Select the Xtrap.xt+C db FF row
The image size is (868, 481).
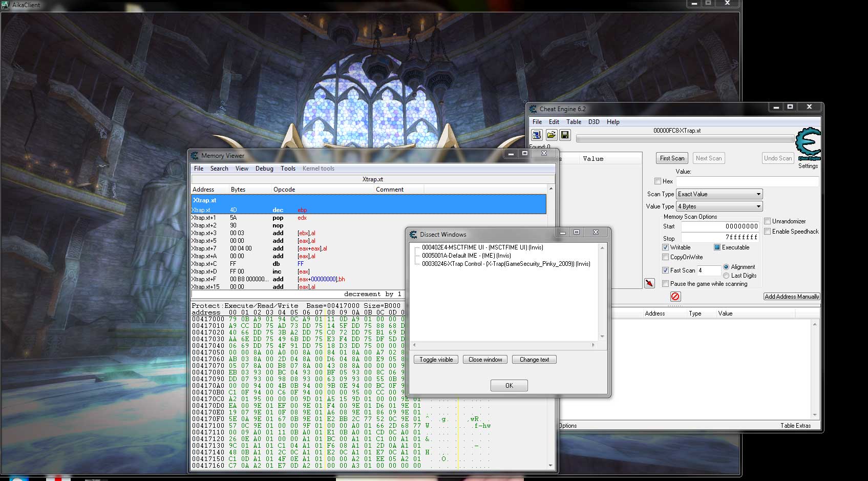[x=369, y=264]
